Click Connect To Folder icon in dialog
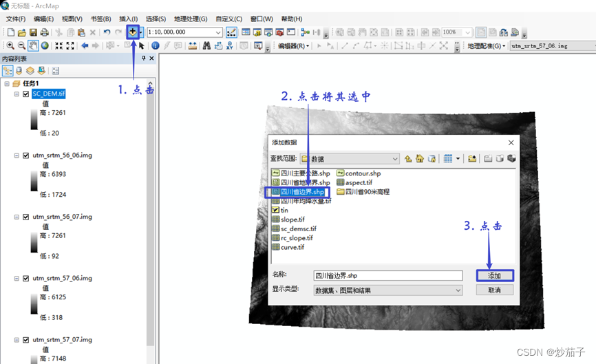The height and width of the screenshot is (364, 596). pyautogui.click(x=472, y=159)
